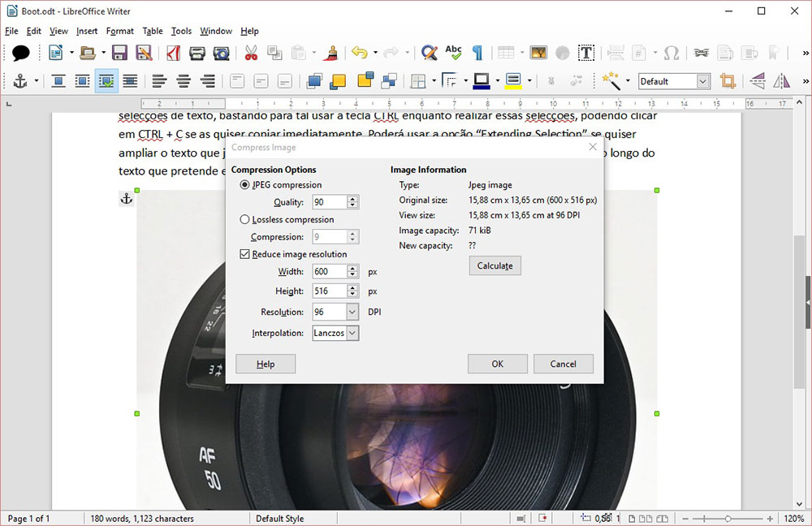The width and height of the screenshot is (812, 526).
Task: Expand the Anchor type dropdown arrow
Action: pos(37,81)
